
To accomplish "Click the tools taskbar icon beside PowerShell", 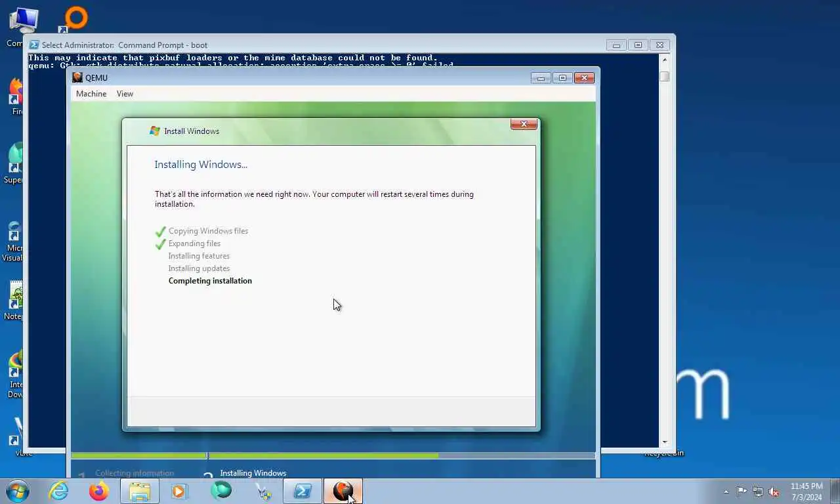I will tap(264, 491).
